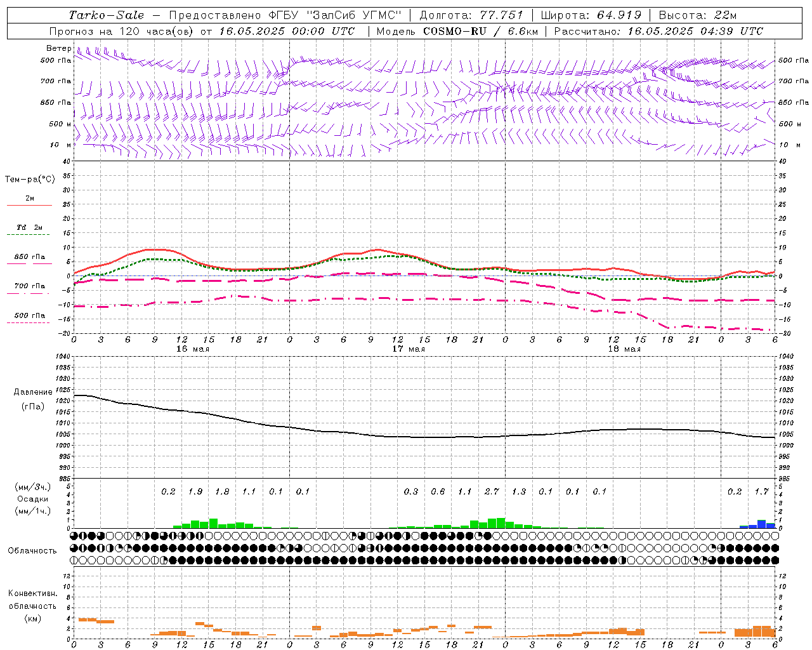Click the Тем-ра(°C) panel label
The height and width of the screenshot is (650, 812).
[30, 180]
